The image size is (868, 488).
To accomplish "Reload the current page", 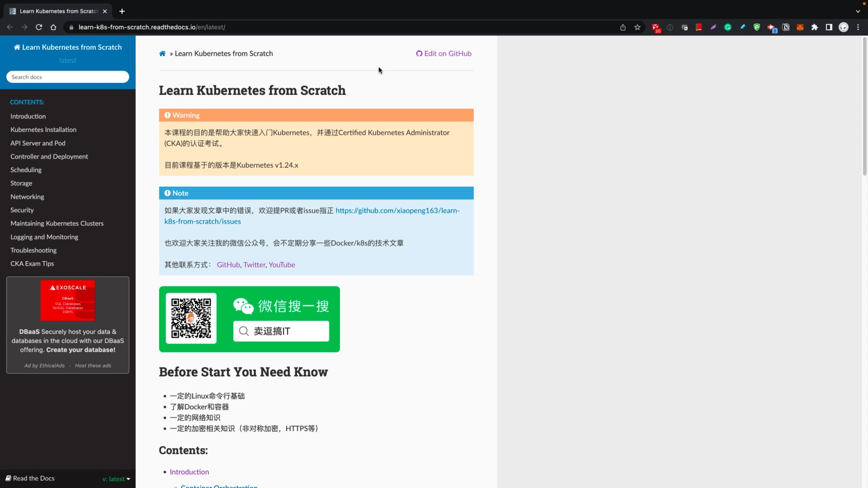I will point(39,27).
